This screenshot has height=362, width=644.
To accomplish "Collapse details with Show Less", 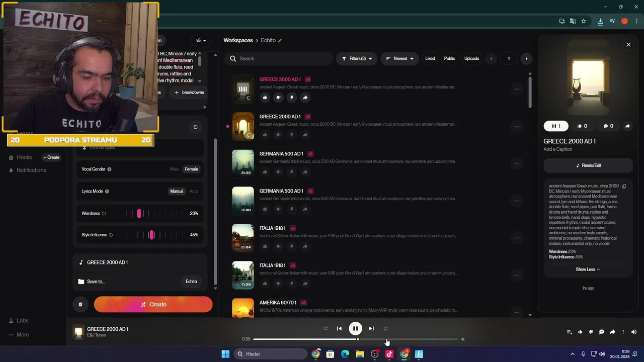I will 588,269.
